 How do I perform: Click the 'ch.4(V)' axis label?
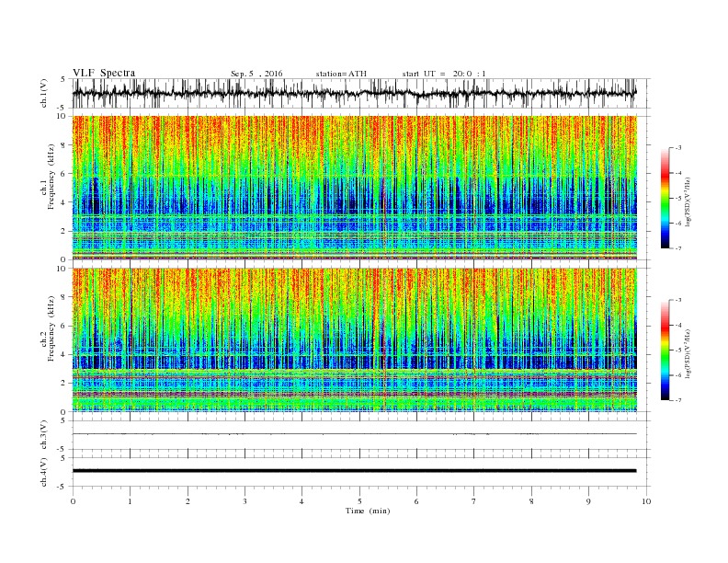point(44,472)
